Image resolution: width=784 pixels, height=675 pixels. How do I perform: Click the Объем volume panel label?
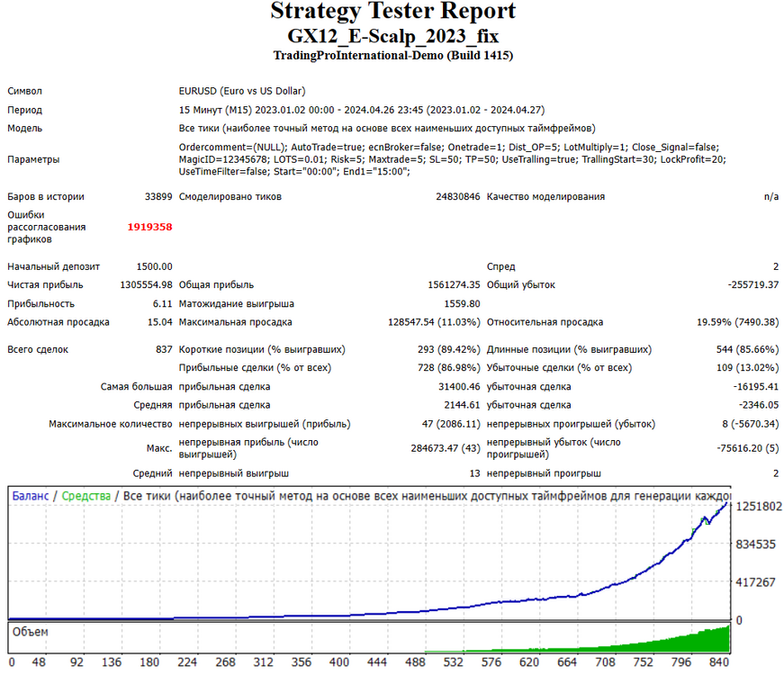pos(30,632)
